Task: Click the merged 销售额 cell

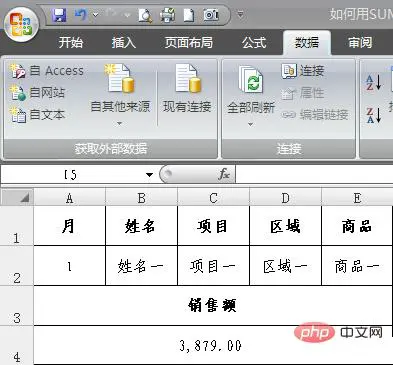Action: [213, 305]
